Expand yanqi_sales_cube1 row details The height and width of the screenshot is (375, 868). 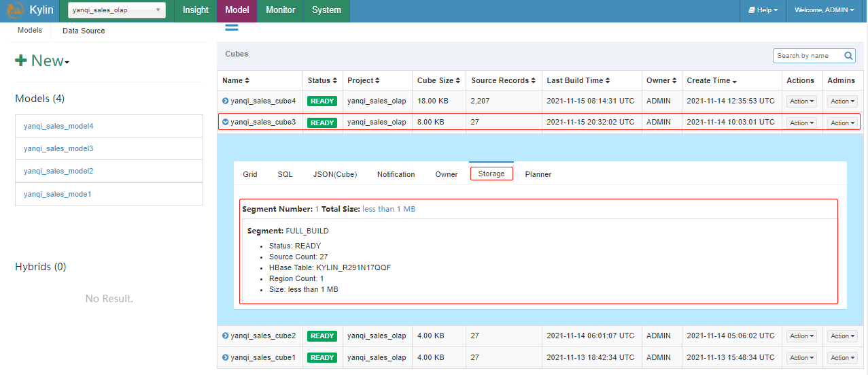pyautogui.click(x=226, y=357)
